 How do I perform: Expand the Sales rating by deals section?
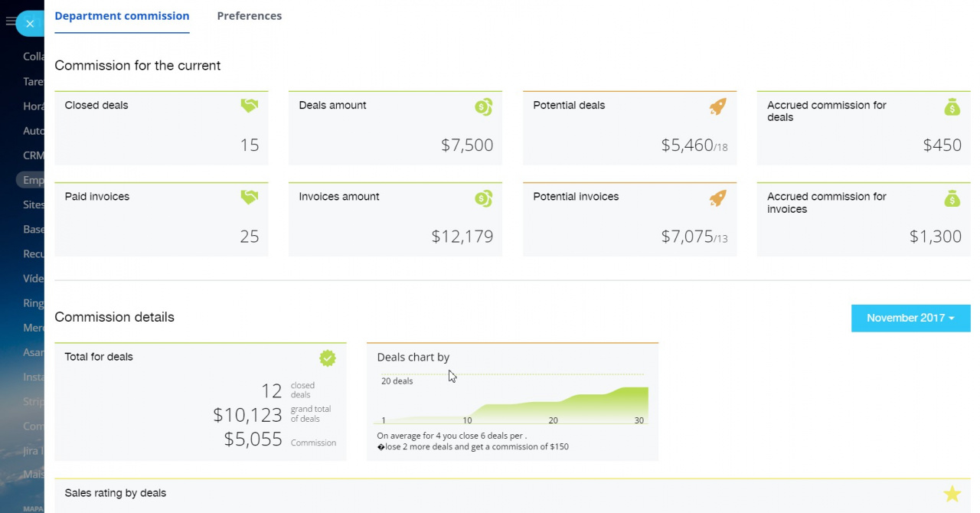coord(116,493)
